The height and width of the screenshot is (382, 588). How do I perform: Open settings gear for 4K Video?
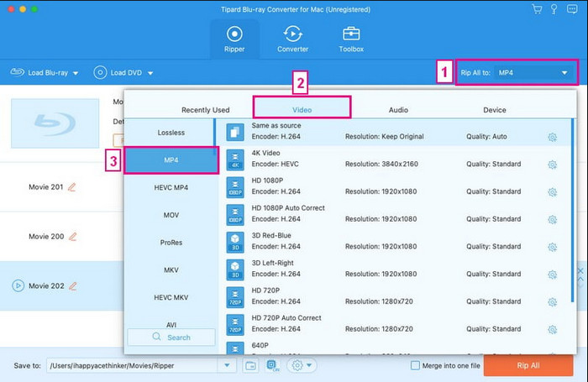553,165
